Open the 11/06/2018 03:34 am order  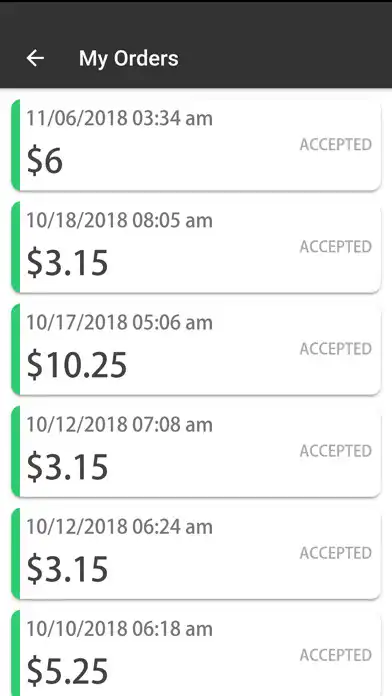click(196, 145)
